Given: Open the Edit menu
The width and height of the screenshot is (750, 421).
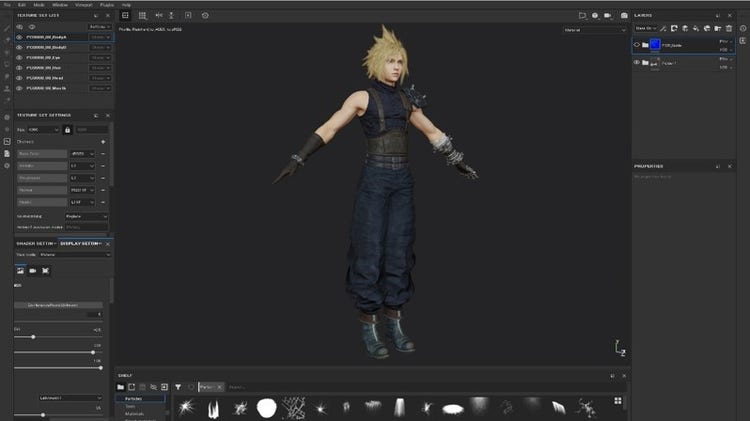Looking at the screenshot, I should tap(22, 5).
